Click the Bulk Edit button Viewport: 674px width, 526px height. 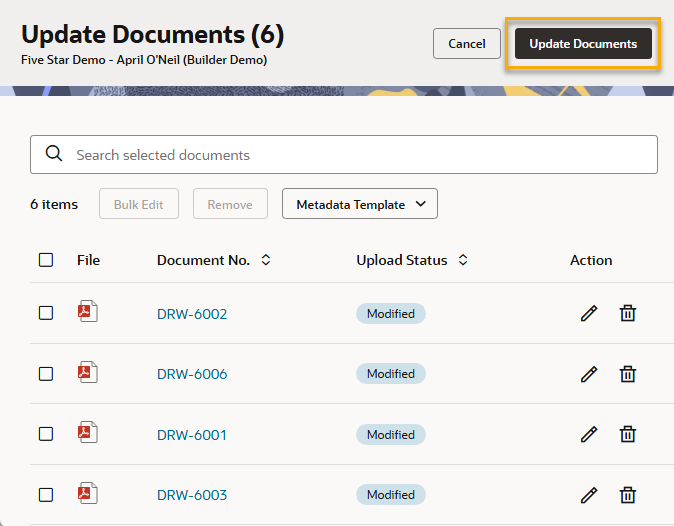pos(139,204)
